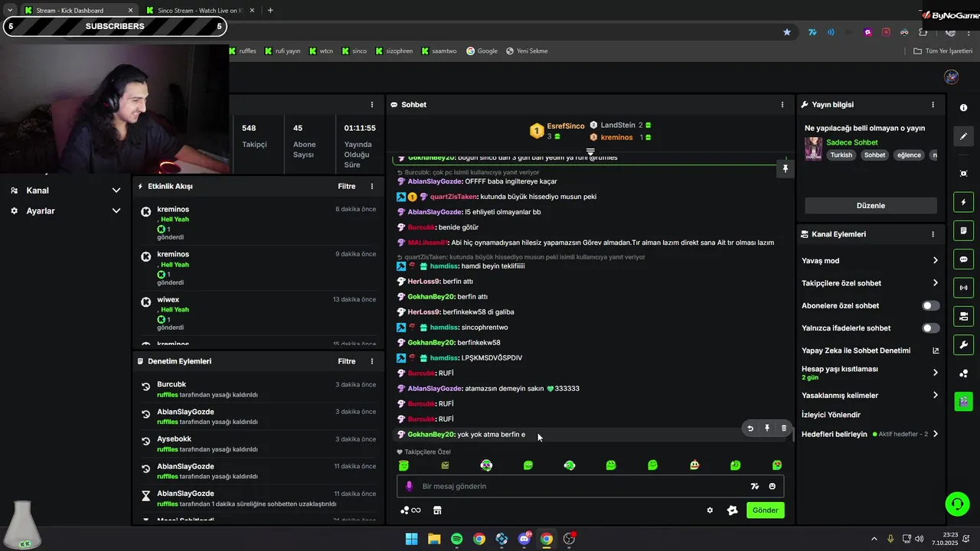Expand the Kanal sidebar section

tap(116, 191)
